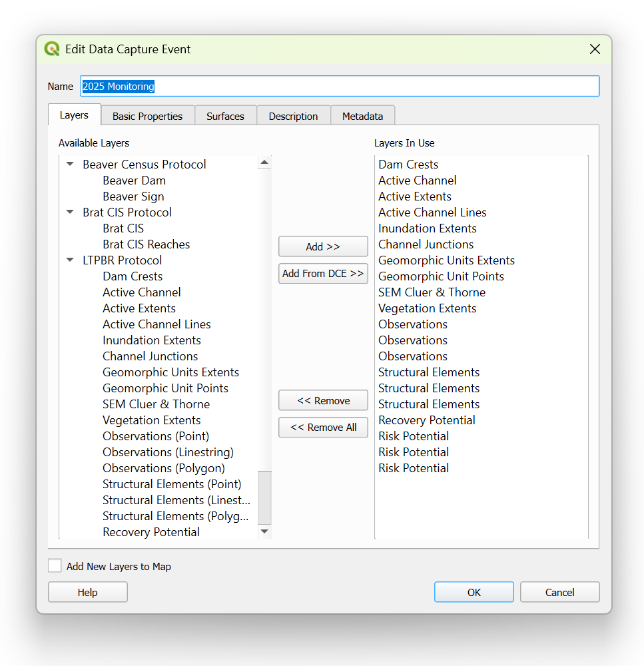Collapse the Beaver Census Protocol group
This screenshot has width=644, height=666.
coord(70,165)
